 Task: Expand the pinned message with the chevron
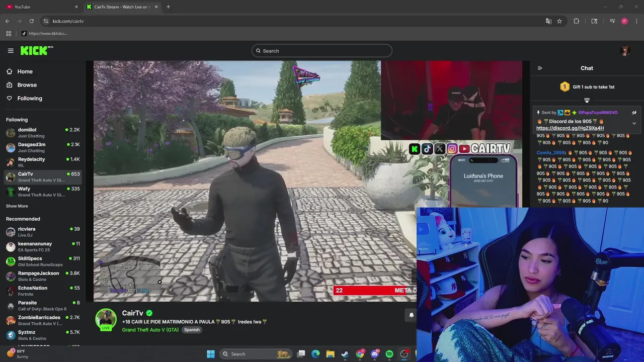634,123
